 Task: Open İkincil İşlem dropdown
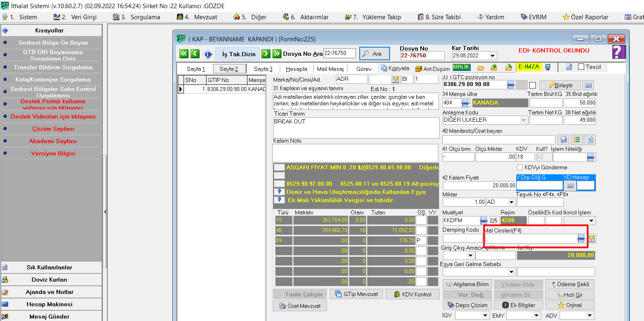click(x=591, y=221)
